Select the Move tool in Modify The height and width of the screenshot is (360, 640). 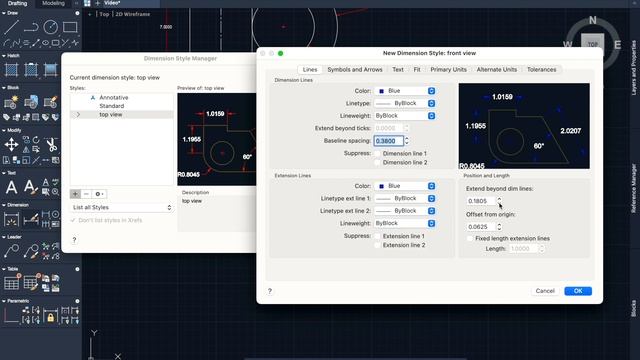[11, 144]
